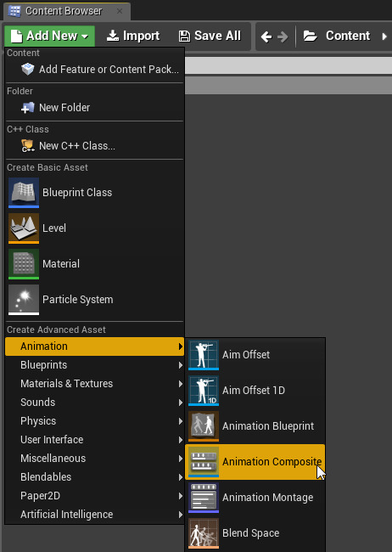Screen dimensions: 392x552
Task: Open the Materials & Textures menu entry
Action: point(95,384)
